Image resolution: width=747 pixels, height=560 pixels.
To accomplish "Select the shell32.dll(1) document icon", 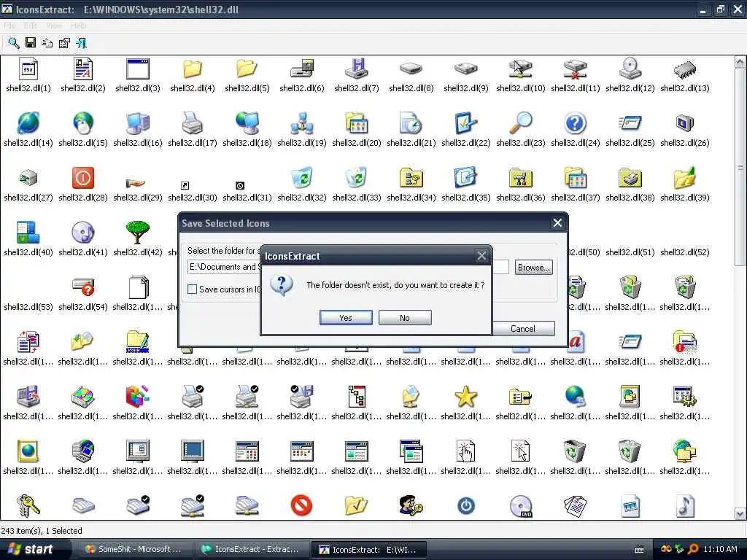I will click(28, 69).
